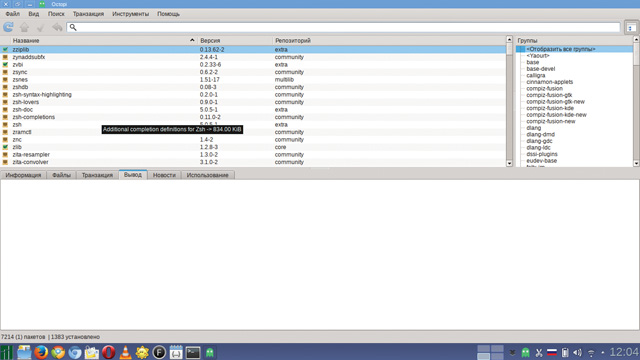
Task: Click the commit transaction checkmark icon
Action: [40, 28]
